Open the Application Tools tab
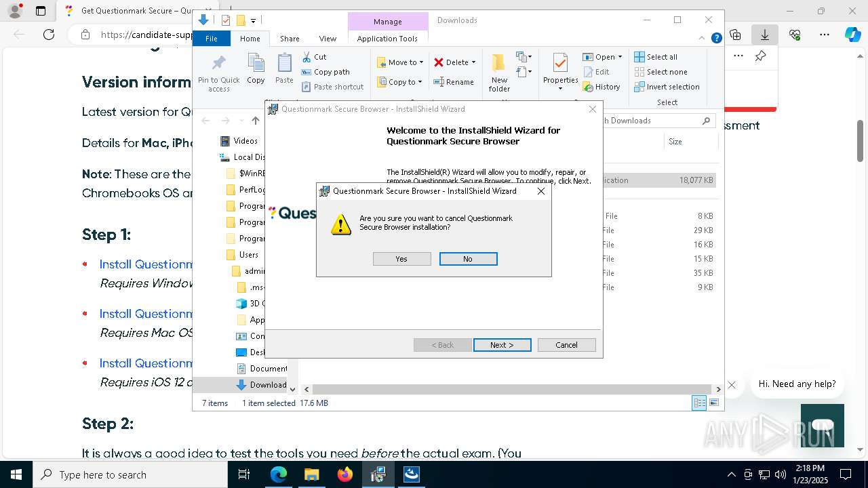 [x=387, y=39]
